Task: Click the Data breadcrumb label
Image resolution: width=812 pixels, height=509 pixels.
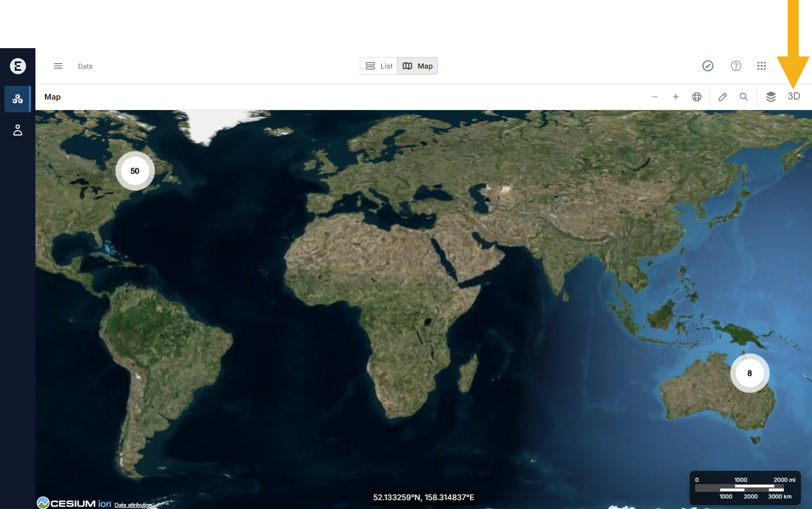Action: point(85,66)
